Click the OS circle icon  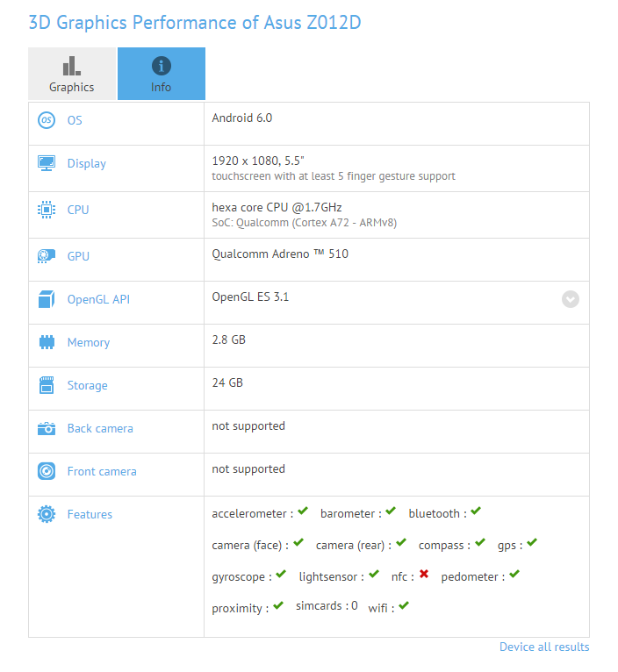click(x=47, y=120)
